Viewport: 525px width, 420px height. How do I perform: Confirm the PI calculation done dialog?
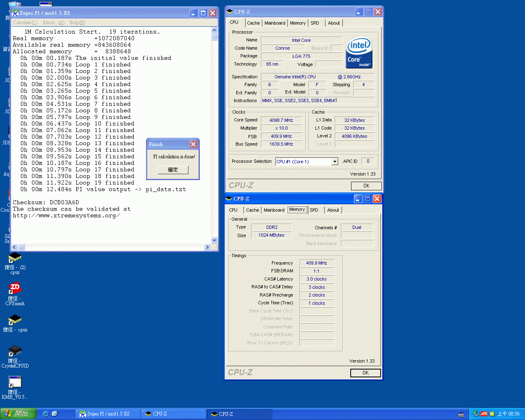tap(173, 170)
